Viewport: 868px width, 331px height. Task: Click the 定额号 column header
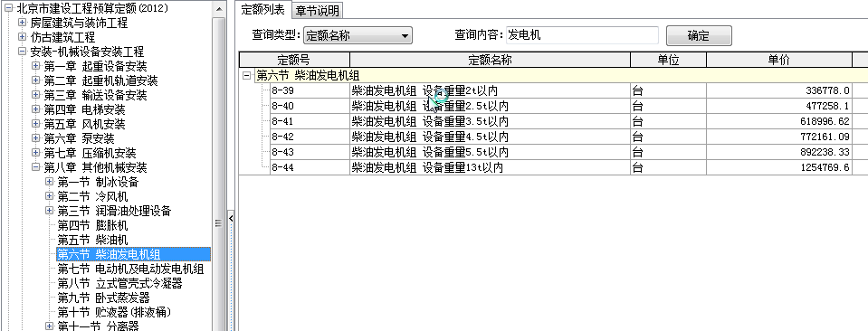pyautogui.click(x=294, y=60)
